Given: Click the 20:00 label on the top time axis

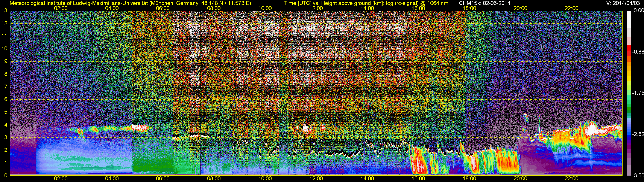Looking at the screenshot, I should pyautogui.click(x=521, y=8).
